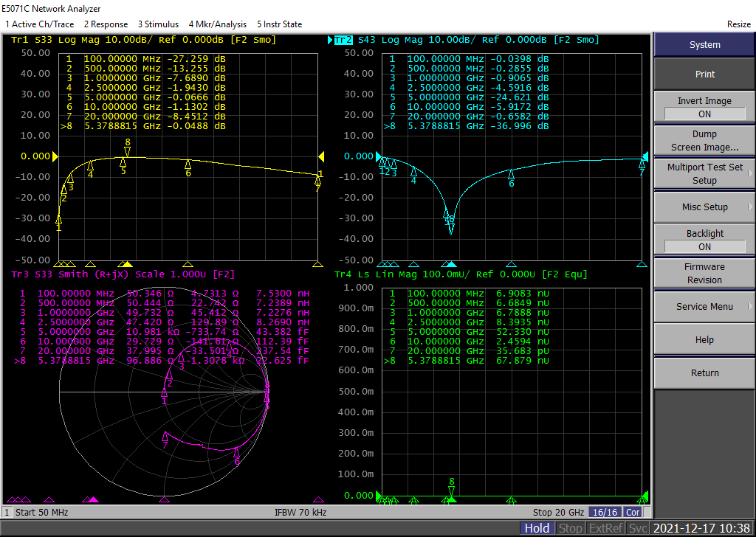Screen dimensions: 756x537
Task: Open the Misc Setup submenu
Action: [x=704, y=207]
